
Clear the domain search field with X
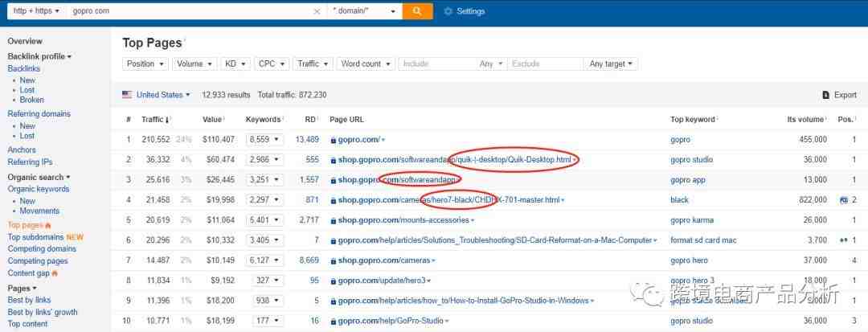(317, 11)
